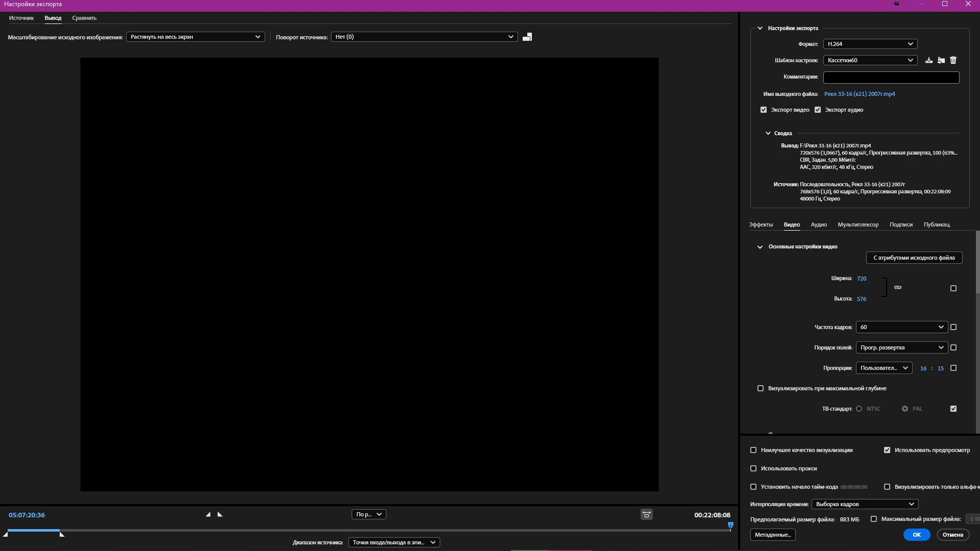
Task: Enable Использовать прокси checkbox
Action: coord(753,468)
